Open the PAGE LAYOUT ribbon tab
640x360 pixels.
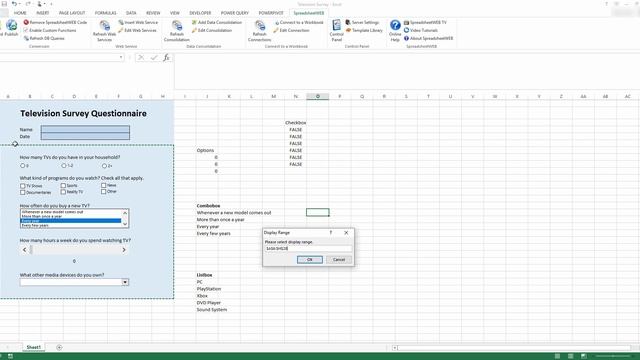[72, 13]
